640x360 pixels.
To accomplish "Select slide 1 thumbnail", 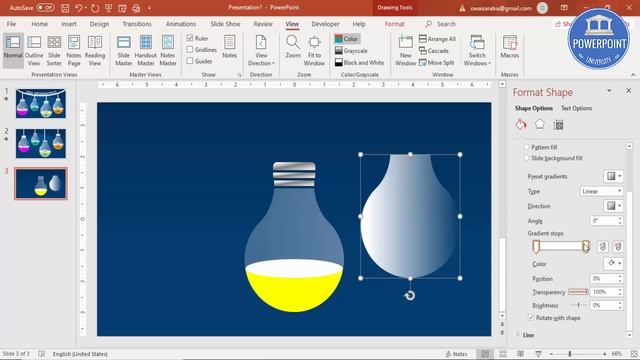I will pos(40,104).
